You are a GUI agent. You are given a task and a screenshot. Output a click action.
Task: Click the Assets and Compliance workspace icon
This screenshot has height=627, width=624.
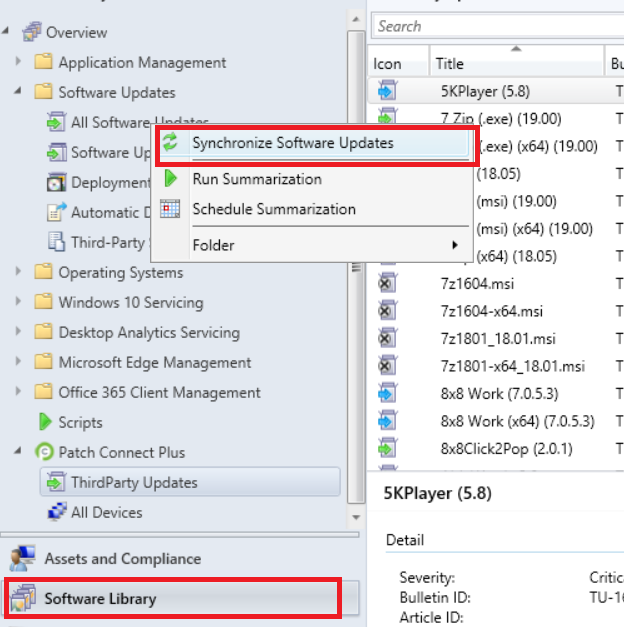(22, 558)
